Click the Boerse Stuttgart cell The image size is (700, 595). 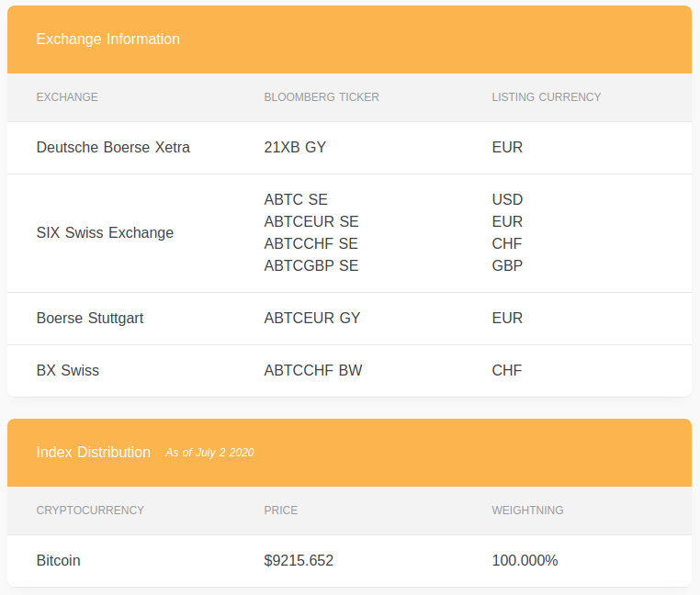tap(90, 319)
